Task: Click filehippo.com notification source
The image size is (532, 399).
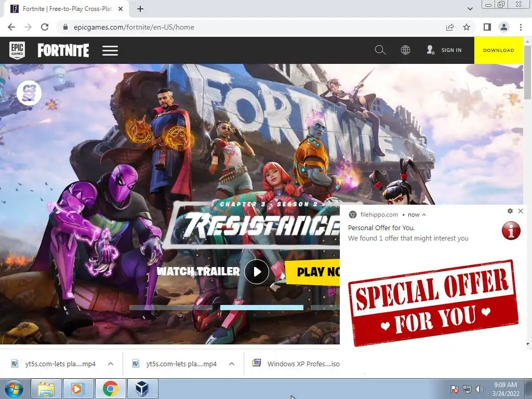Action: [379, 215]
